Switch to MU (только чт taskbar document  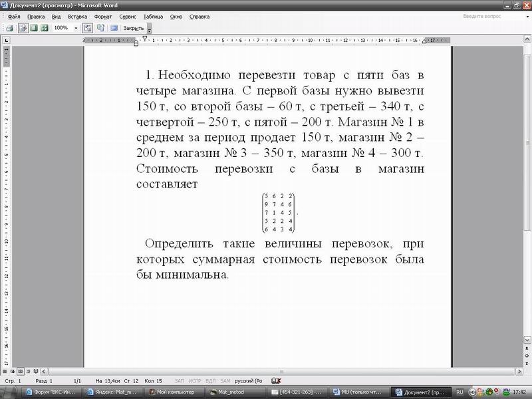pos(359,392)
